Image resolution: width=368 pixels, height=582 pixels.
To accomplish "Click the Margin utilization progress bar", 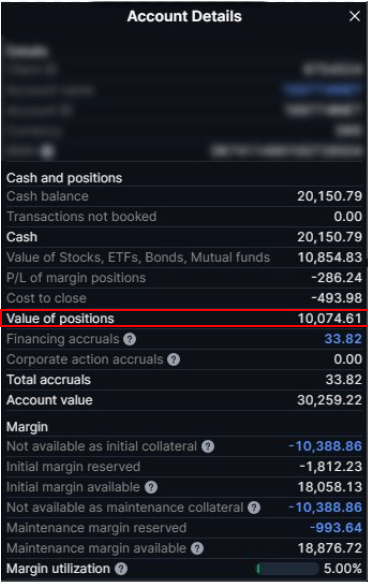I will [x=287, y=569].
